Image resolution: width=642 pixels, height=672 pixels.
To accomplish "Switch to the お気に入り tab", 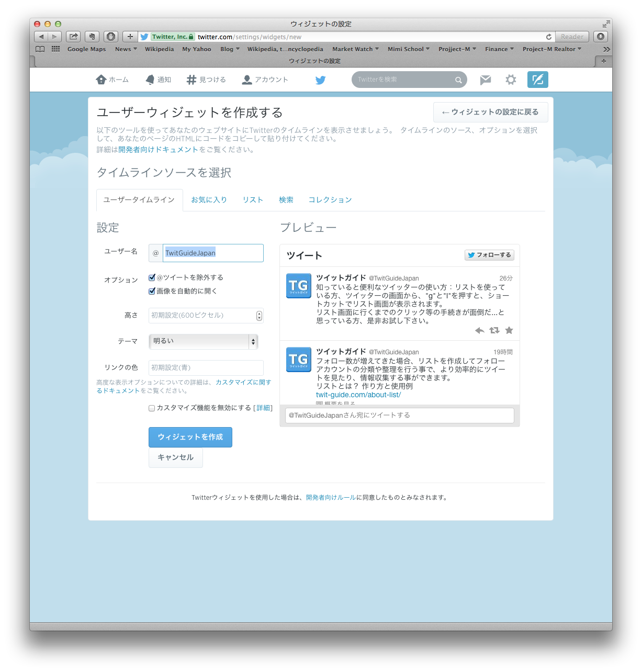I will [209, 200].
